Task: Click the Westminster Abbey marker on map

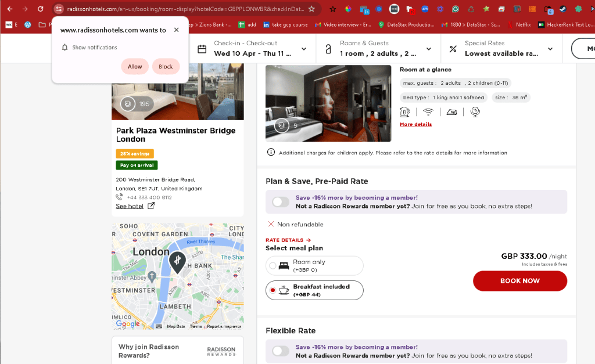Action: point(152,276)
